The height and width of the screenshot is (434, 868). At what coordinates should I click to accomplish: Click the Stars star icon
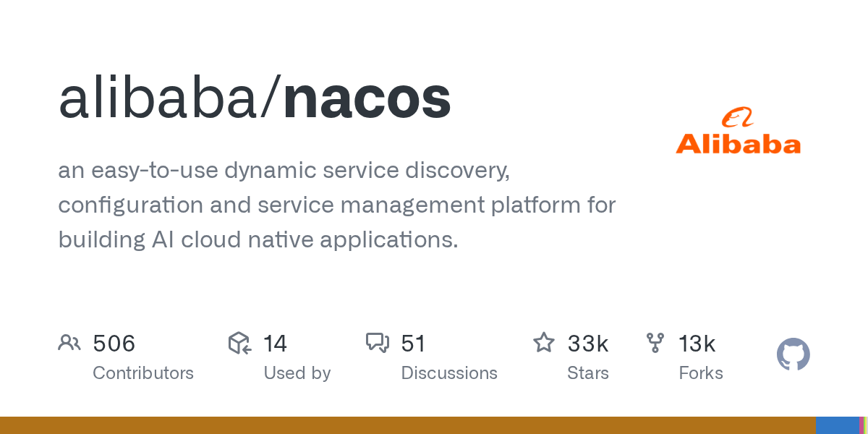[544, 342]
